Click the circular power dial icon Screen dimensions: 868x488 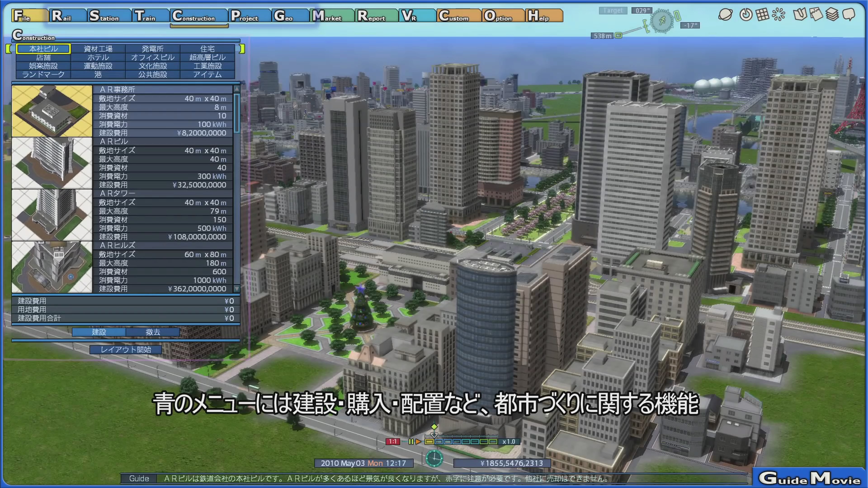coord(746,15)
